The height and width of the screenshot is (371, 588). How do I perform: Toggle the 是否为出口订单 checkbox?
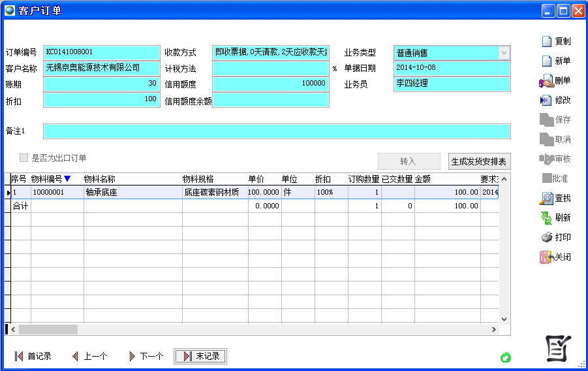click(x=24, y=158)
